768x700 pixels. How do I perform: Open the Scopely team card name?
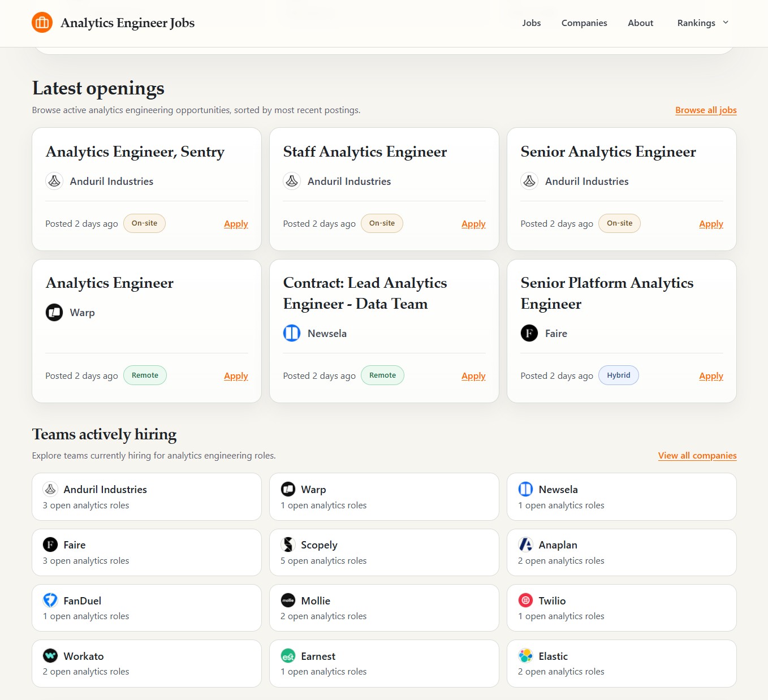pyautogui.click(x=319, y=545)
